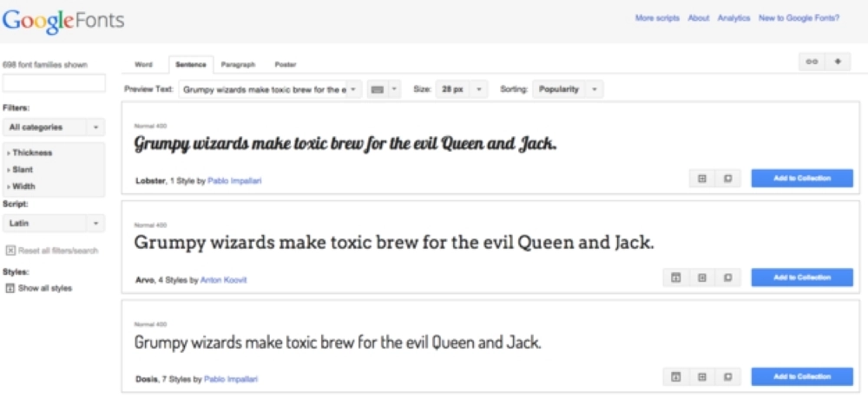Add Arvo font to collection

click(x=802, y=277)
